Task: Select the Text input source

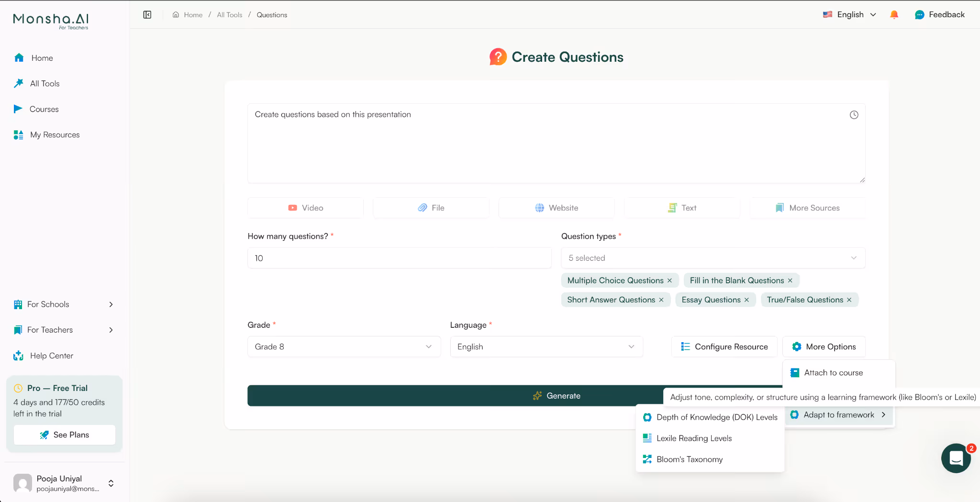Action: 682,208
